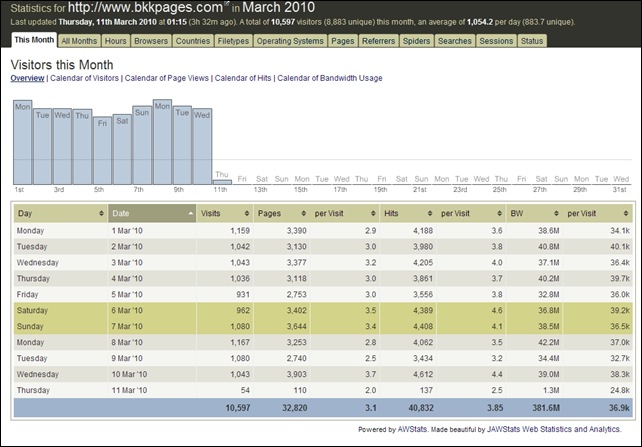
Task: Select the short Thu bar on the 11th
Action: point(222,182)
